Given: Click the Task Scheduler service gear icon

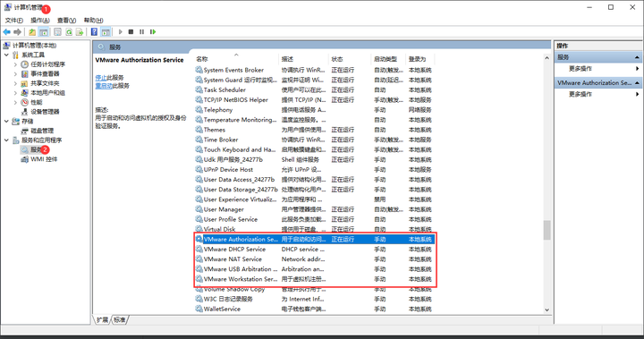Looking at the screenshot, I should [x=199, y=89].
